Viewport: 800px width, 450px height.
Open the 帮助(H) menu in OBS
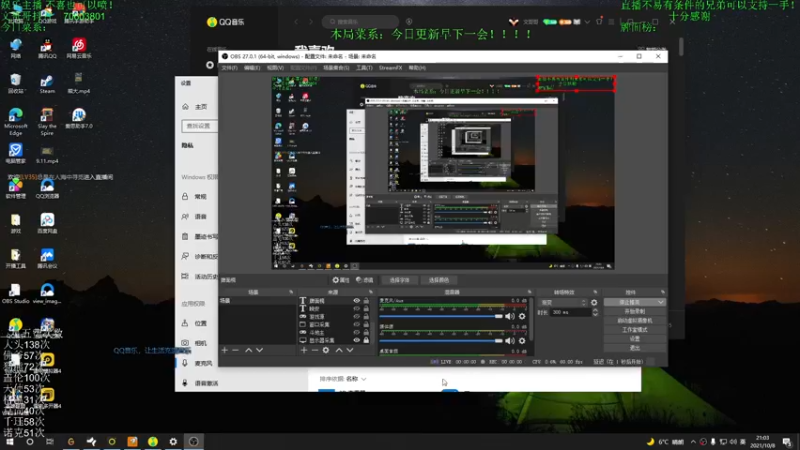point(417,68)
